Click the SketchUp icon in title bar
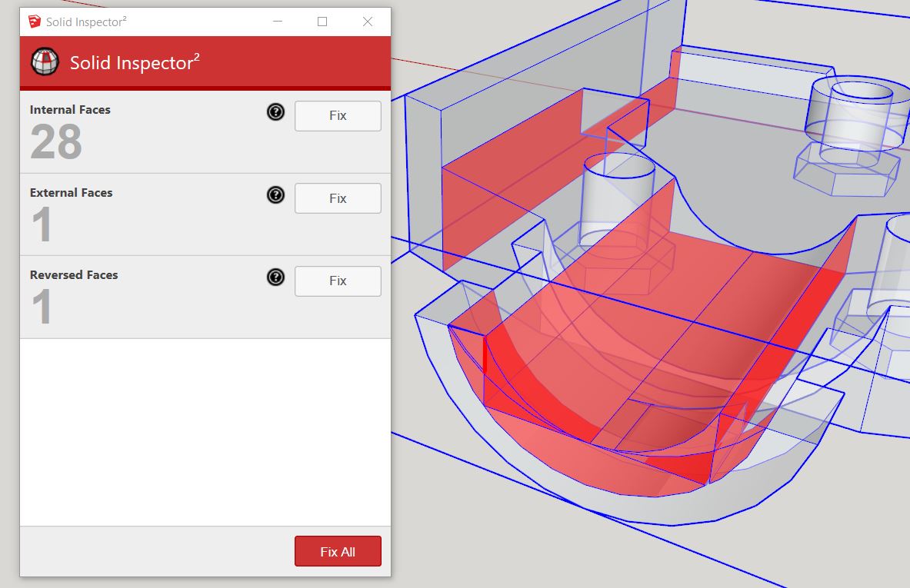910x588 pixels. (34, 22)
